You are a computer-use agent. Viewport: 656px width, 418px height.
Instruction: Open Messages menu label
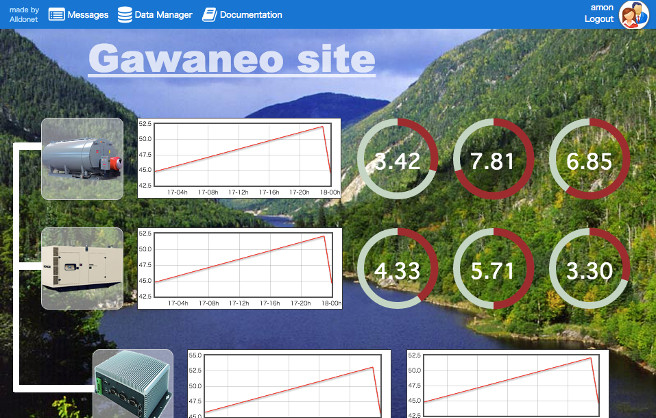click(x=88, y=15)
